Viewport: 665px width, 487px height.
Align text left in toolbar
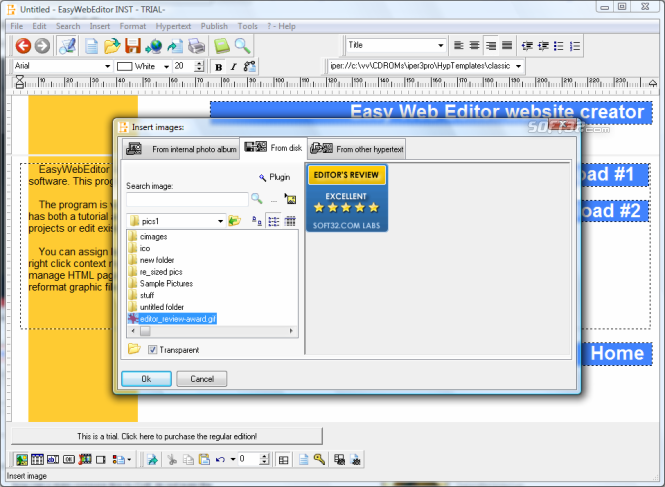458,45
